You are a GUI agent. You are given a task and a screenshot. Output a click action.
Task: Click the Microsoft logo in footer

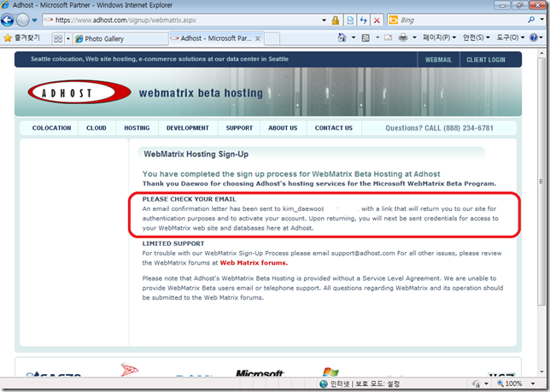click(x=260, y=372)
